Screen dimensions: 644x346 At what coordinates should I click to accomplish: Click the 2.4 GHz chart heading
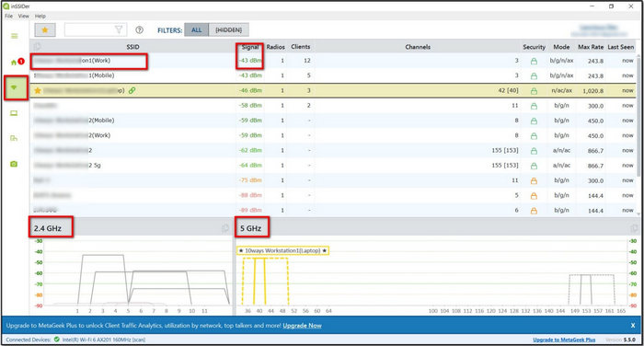[x=48, y=228]
